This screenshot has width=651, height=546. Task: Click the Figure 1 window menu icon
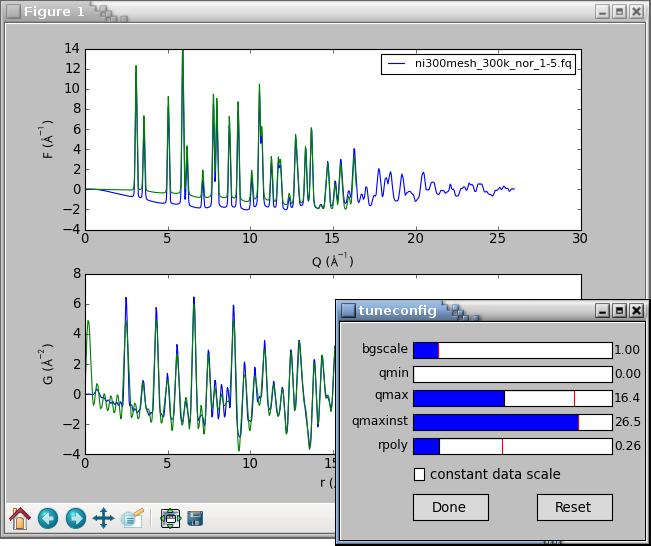[13, 11]
